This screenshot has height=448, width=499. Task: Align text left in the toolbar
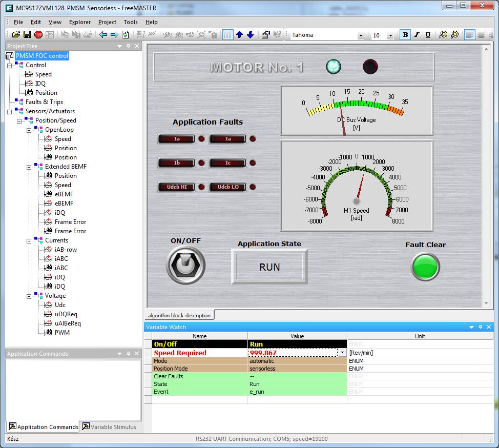(469, 34)
